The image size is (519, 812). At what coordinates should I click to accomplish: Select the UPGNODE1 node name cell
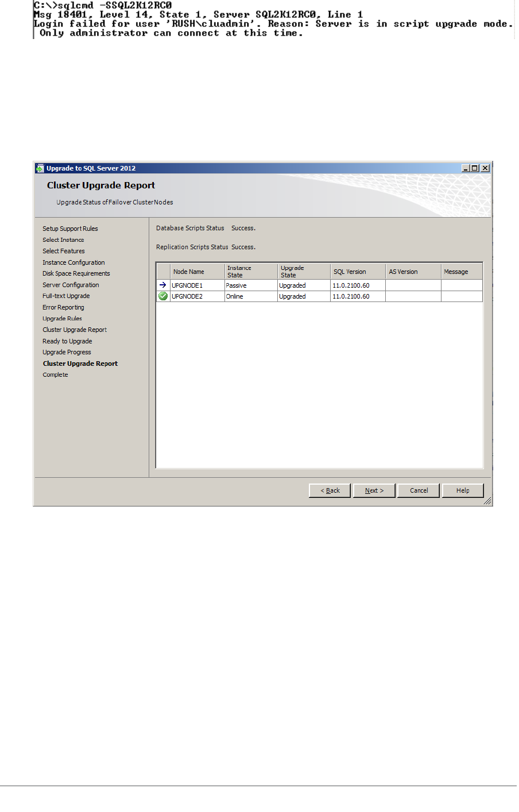pyautogui.click(x=197, y=285)
